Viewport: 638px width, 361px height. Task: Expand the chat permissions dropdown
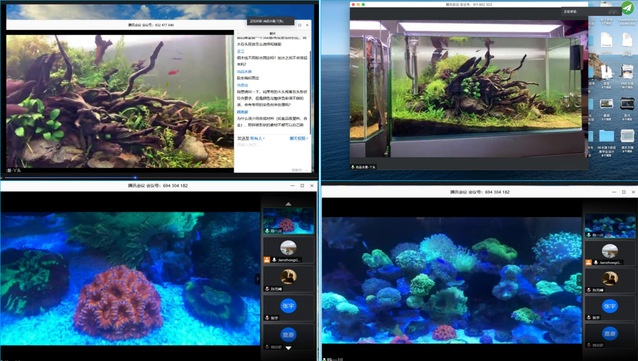pyautogui.click(x=299, y=138)
